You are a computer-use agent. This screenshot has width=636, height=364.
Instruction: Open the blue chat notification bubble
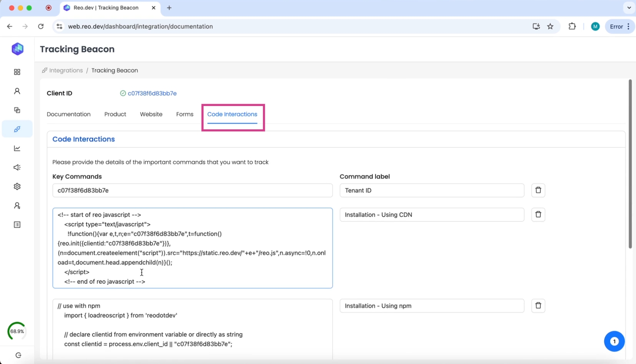(x=614, y=341)
